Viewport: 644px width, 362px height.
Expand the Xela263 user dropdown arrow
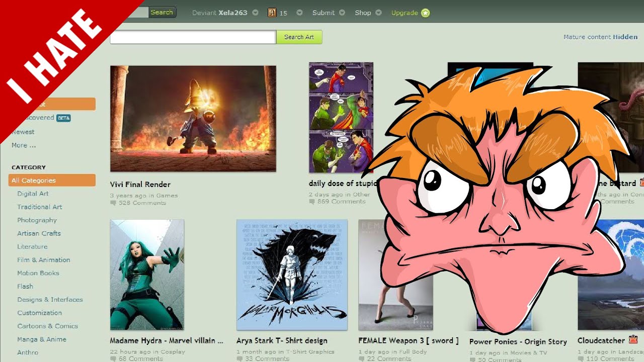click(255, 13)
